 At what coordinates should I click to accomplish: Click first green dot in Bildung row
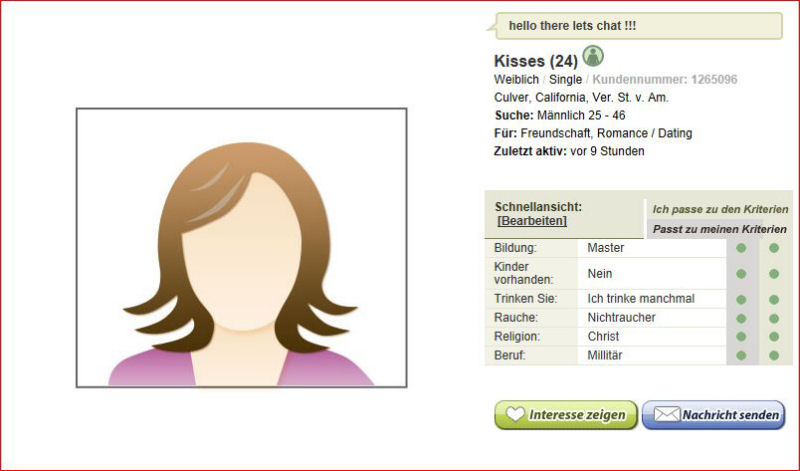click(x=741, y=248)
